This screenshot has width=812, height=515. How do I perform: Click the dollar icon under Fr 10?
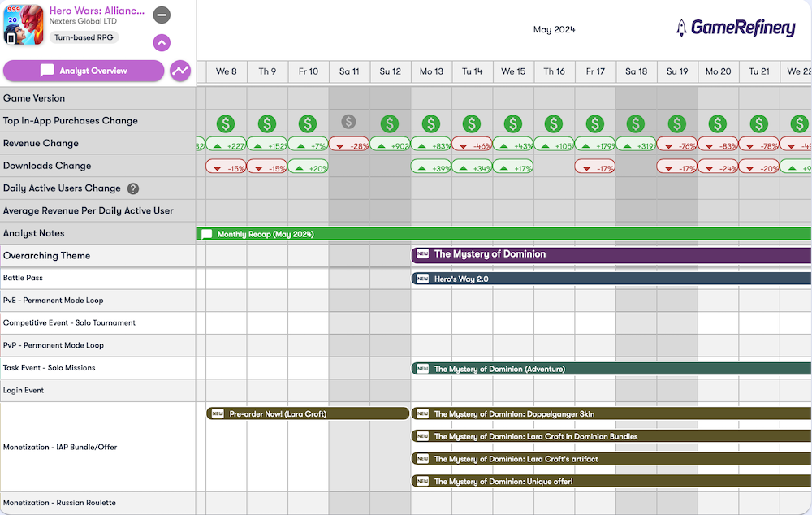pos(308,123)
